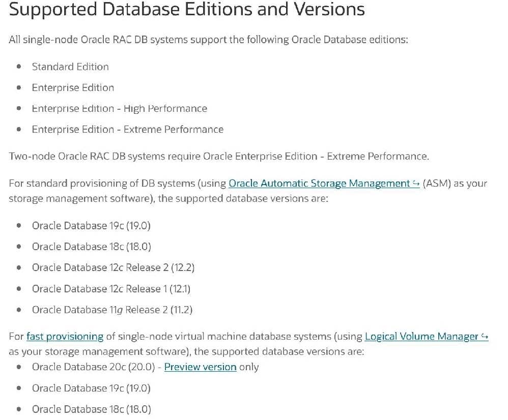Click Oracle Database 12c Release 2 (12.2) item

point(113,267)
